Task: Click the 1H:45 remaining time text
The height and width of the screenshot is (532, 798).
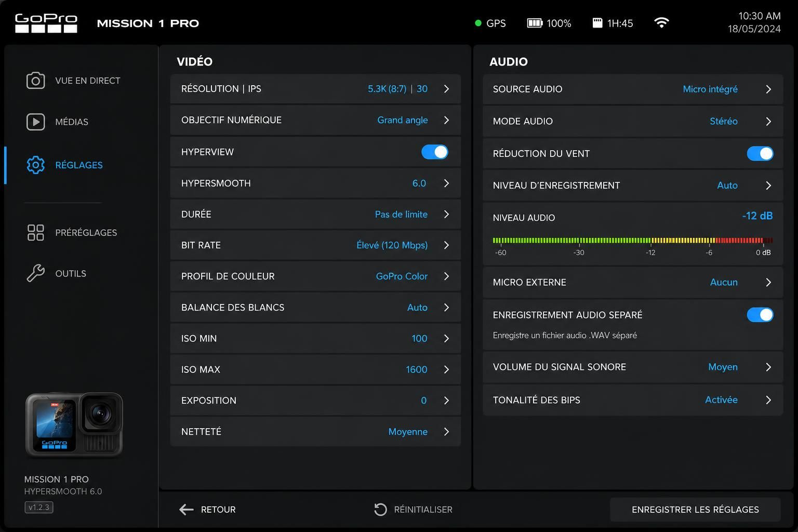Action: (620, 23)
